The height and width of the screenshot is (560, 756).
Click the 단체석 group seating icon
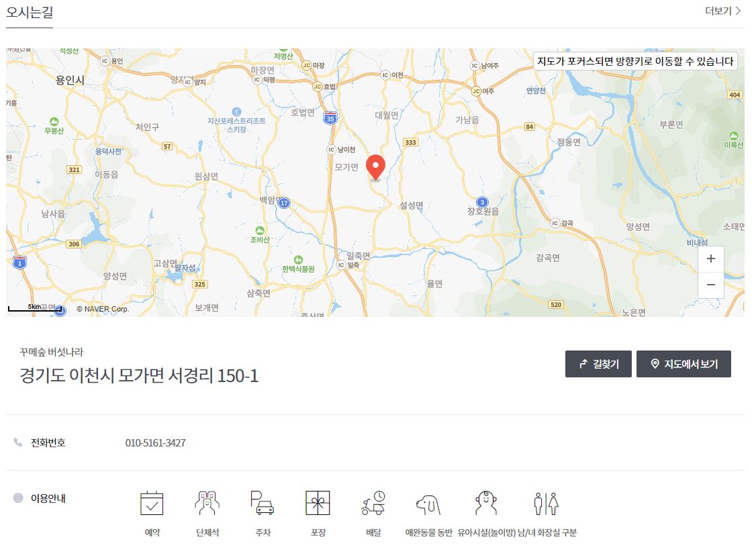click(207, 503)
